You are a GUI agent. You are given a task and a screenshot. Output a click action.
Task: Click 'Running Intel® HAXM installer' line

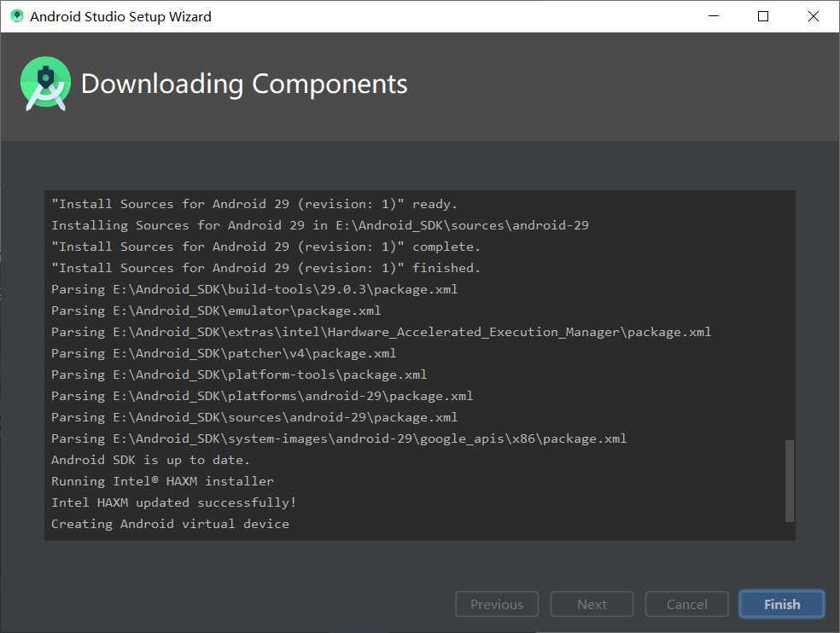point(162,481)
